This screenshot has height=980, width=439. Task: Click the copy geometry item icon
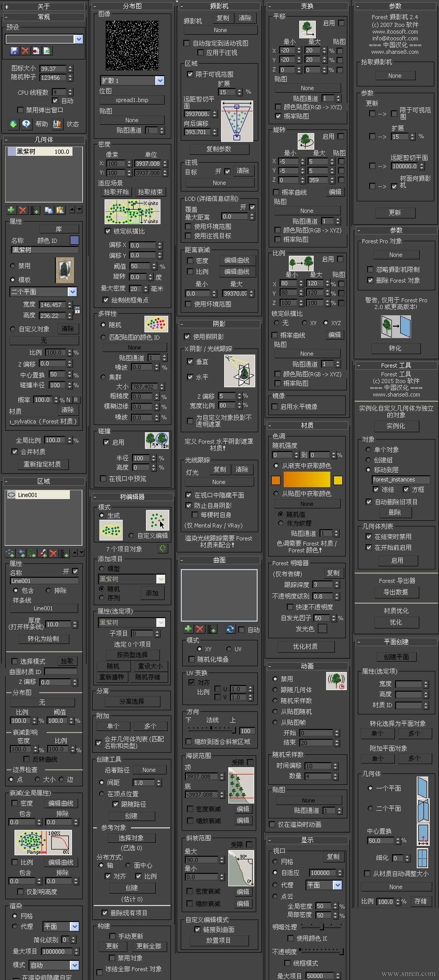point(49,210)
